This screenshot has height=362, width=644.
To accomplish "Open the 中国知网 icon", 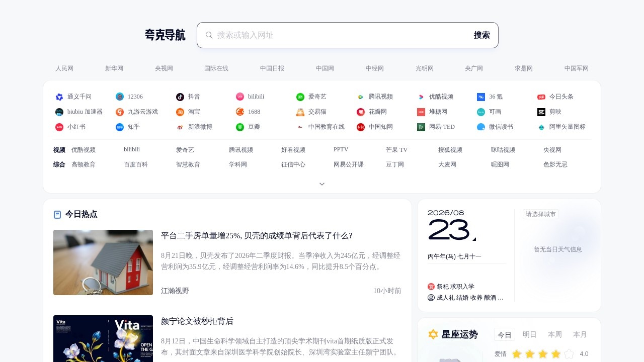I will 361,127.
